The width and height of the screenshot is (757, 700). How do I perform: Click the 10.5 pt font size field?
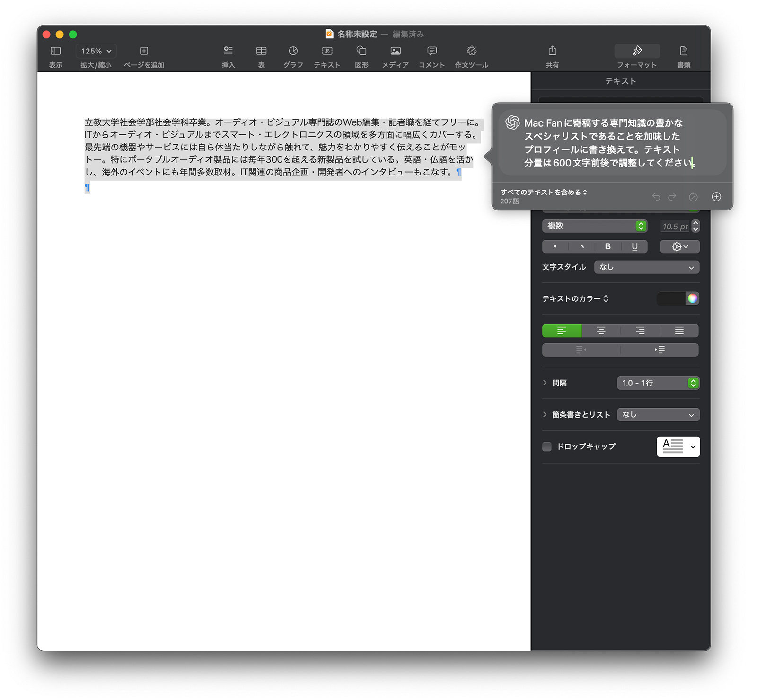pos(675,227)
